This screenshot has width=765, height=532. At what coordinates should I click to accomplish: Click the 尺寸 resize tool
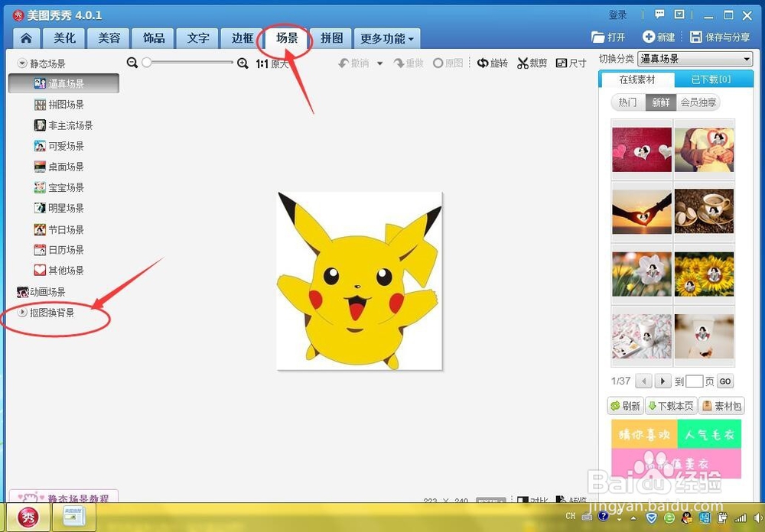571,63
